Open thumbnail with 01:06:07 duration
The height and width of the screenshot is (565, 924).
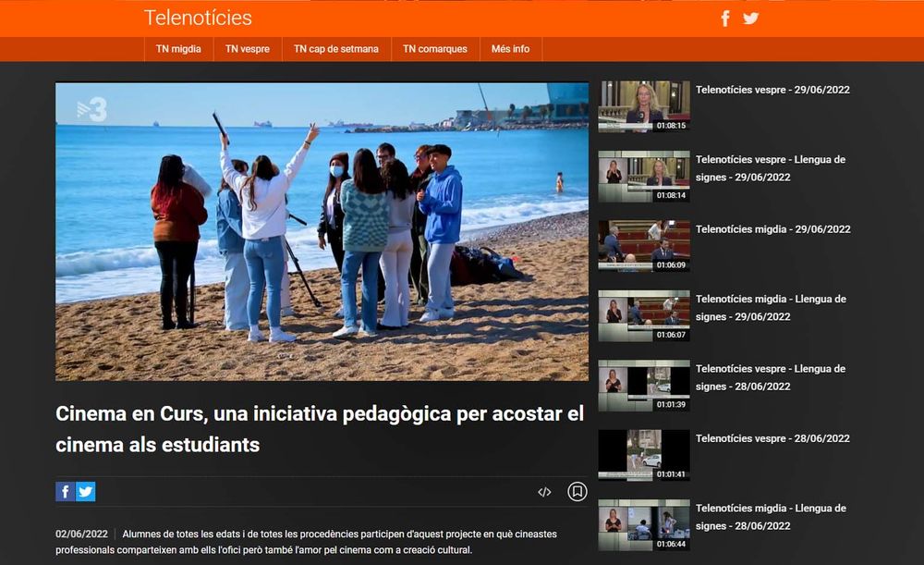click(x=644, y=315)
